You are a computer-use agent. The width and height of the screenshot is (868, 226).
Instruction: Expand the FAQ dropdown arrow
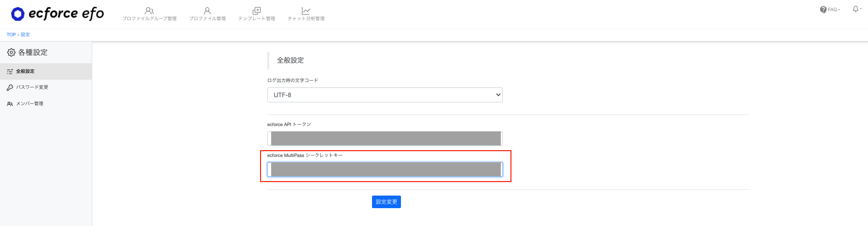(839, 10)
